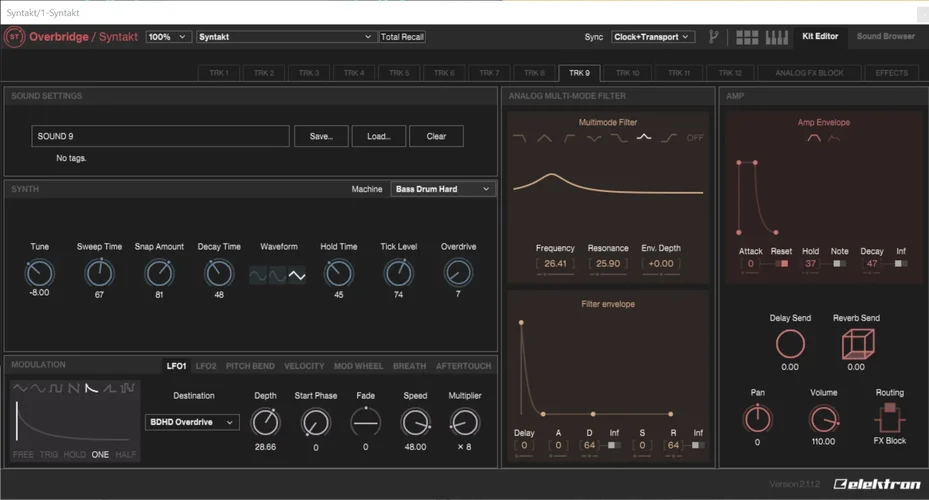Switch to the TRK 10 tab
The image size is (929, 500).
point(627,73)
